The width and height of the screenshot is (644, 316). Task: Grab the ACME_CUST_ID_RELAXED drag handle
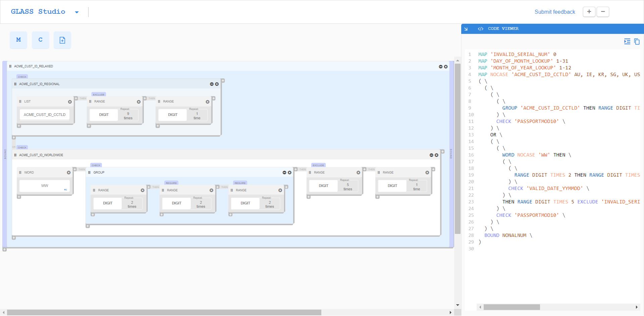[10, 66]
